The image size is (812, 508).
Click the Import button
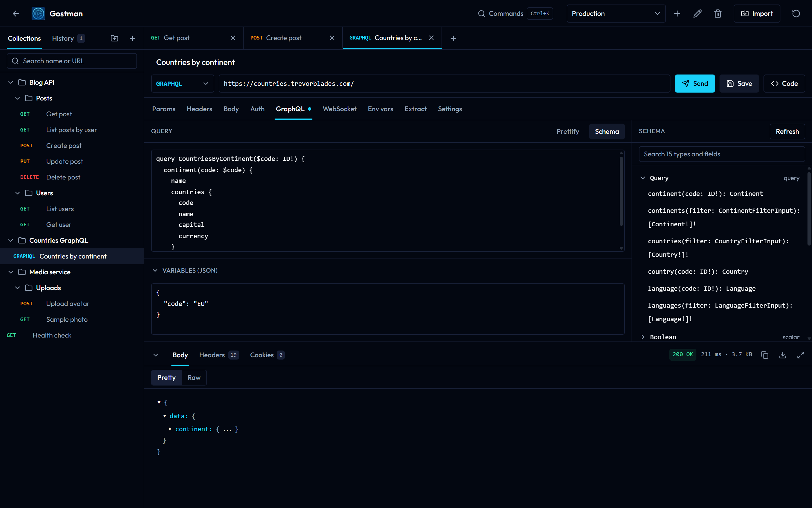(757, 14)
